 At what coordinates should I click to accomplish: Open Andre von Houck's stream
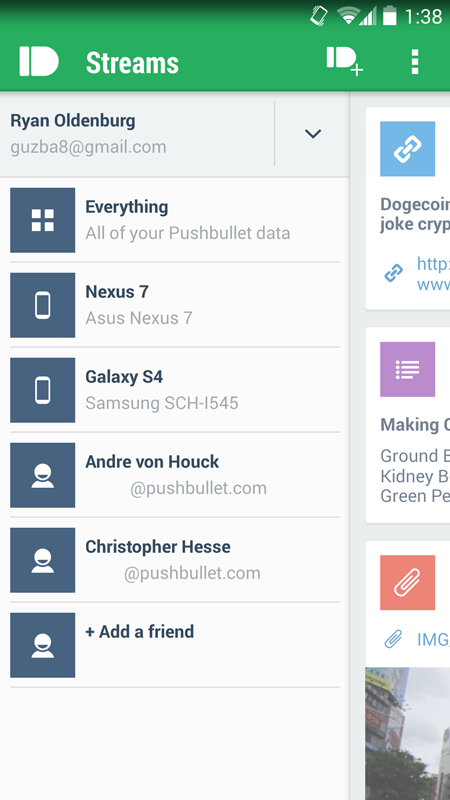pyautogui.click(x=175, y=475)
